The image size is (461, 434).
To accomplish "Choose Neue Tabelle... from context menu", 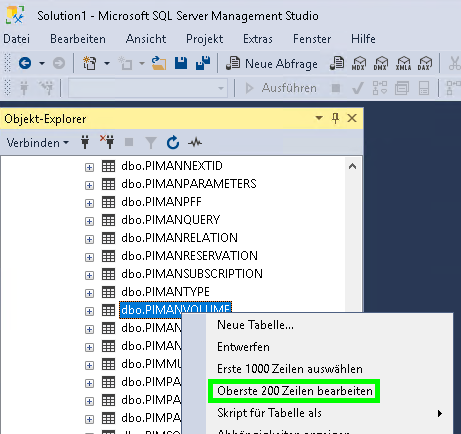I will [x=255, y=325].
